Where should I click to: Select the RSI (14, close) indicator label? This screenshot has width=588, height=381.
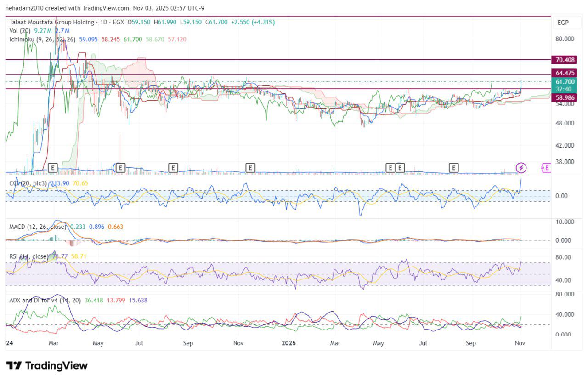[28, 256]
